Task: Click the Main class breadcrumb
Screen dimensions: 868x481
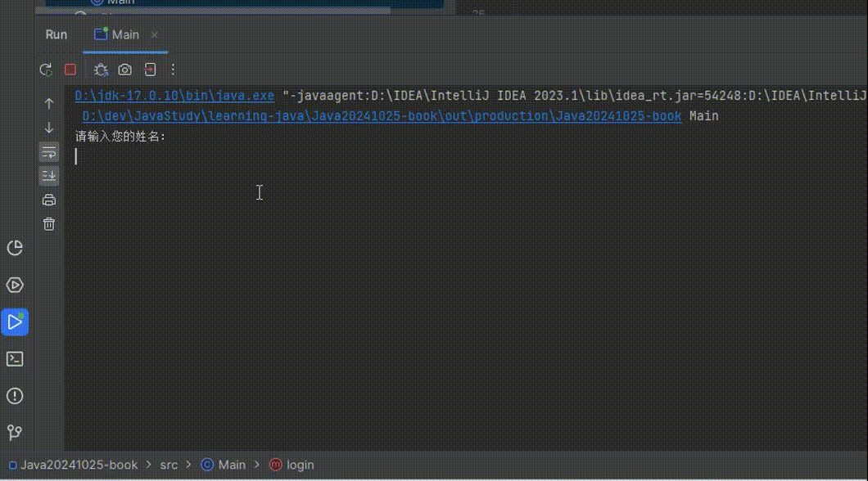Action: coord(224,465)
